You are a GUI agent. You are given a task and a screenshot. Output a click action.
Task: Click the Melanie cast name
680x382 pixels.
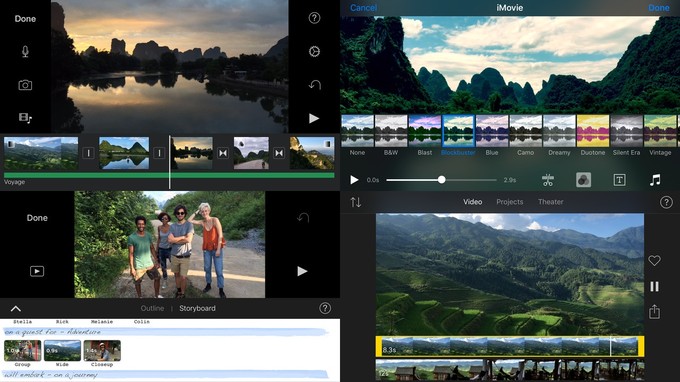click(102, 322)
